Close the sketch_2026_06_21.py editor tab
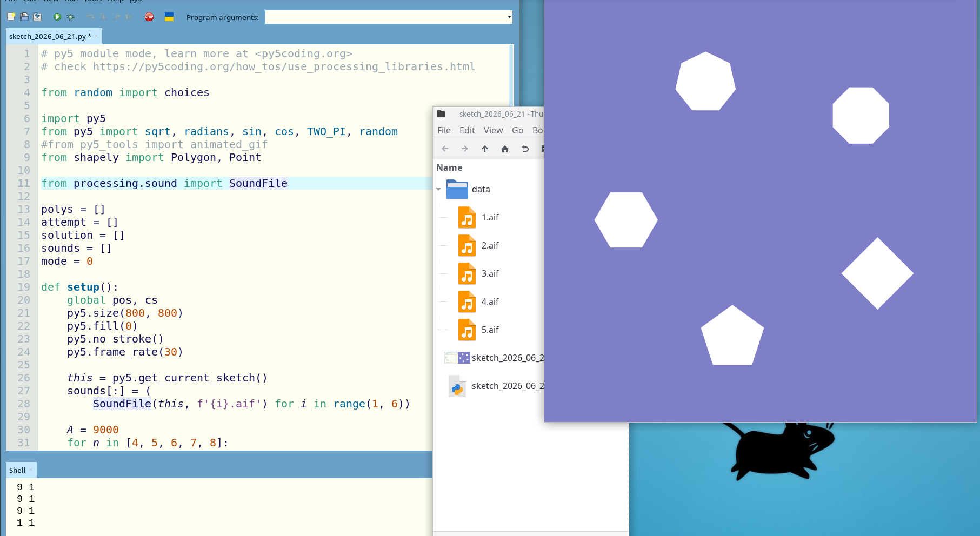 coord(96,36)
